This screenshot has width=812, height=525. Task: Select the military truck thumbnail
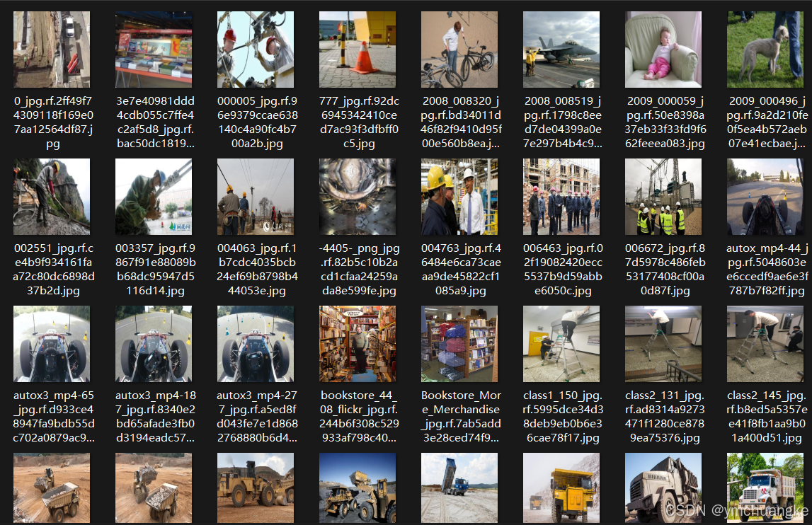coord(663,488)
